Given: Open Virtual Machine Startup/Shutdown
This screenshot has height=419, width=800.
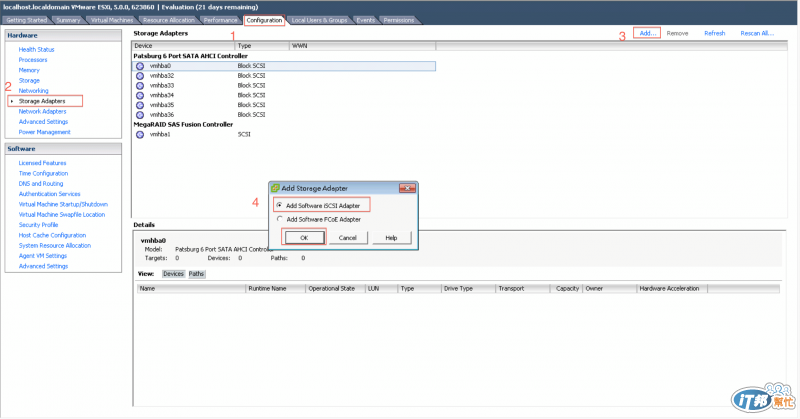Looking at the screenshot, I should click(63, 204).
